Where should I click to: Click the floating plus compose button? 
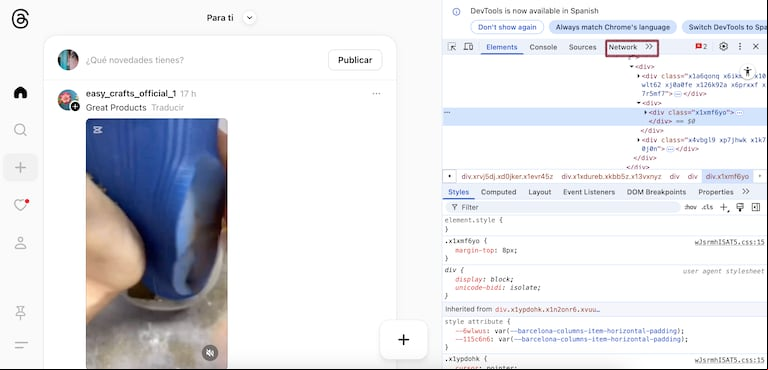click(404, 340)
